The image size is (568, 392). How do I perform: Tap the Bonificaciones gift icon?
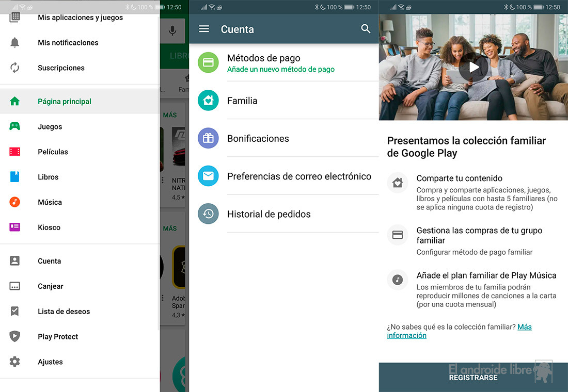[208, 138]
